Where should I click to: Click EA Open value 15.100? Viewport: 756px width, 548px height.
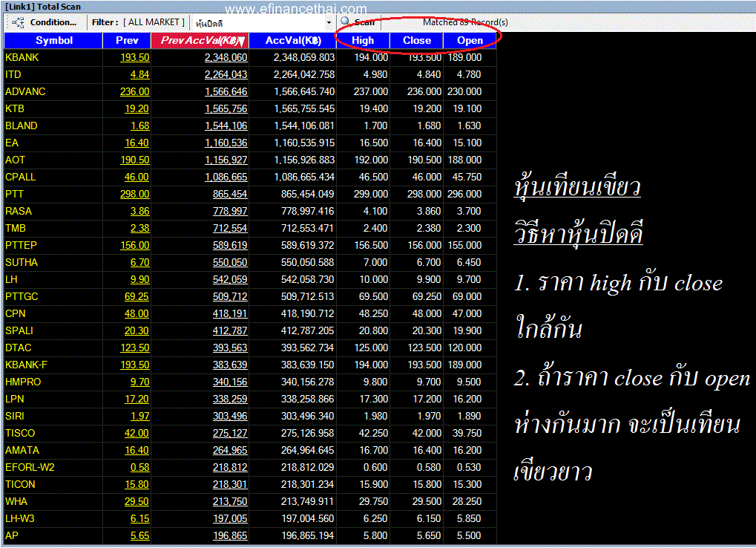(x=467, y=143)
